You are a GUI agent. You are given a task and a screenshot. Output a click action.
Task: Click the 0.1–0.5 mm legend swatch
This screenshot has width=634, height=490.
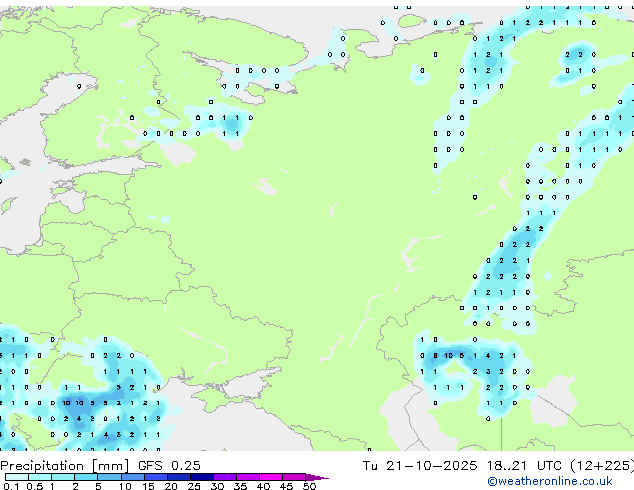tap(17, 477)
